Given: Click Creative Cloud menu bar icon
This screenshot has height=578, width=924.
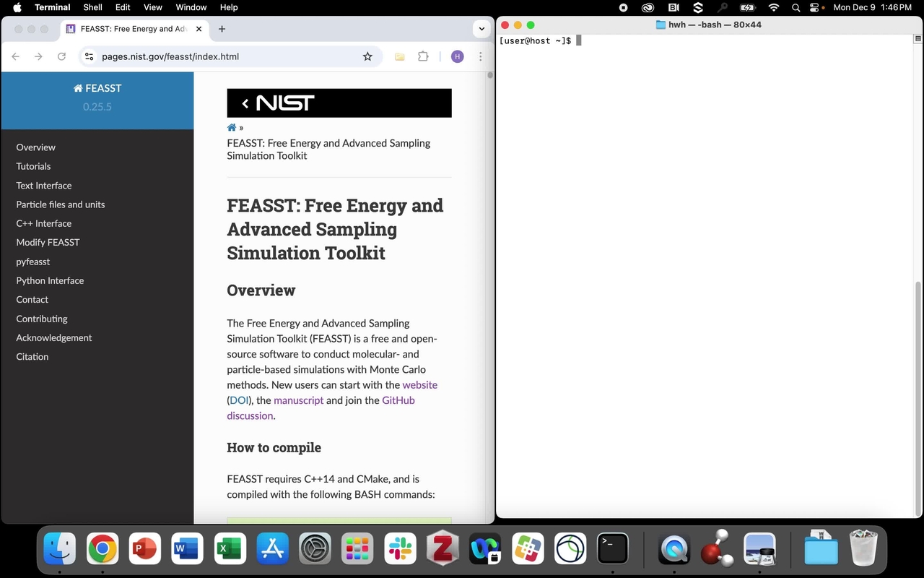Looking at the screenshot, I should [x=648, y=7].
